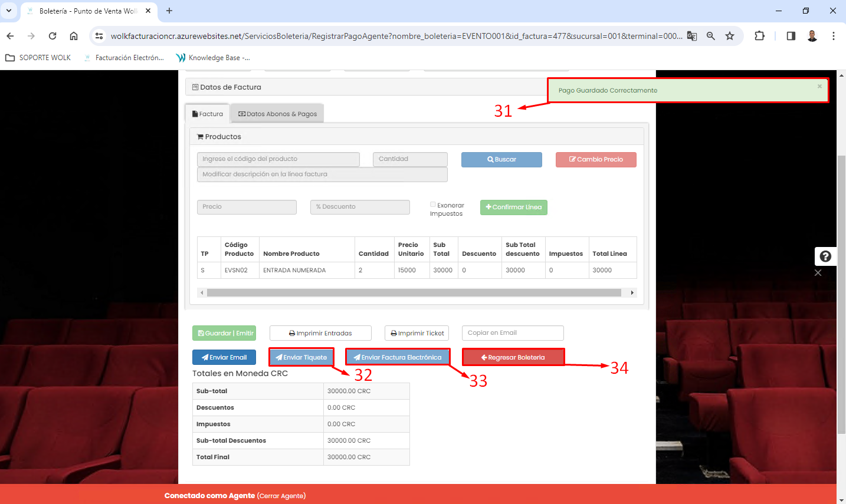
Task: Open the Chrome profile avatar
Action: (812, 36)
